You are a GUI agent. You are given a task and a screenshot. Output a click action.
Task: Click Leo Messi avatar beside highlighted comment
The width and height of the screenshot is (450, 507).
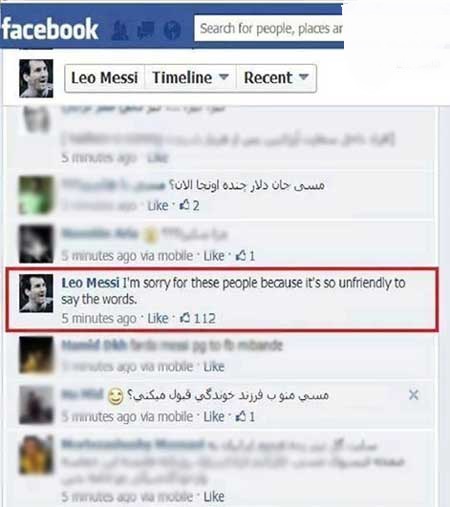click(36, 293)
